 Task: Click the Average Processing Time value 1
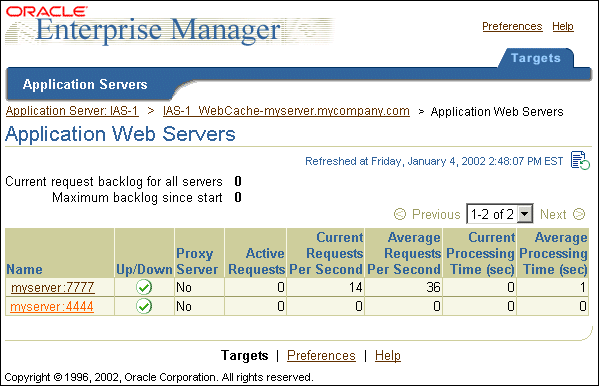point(583,287)
